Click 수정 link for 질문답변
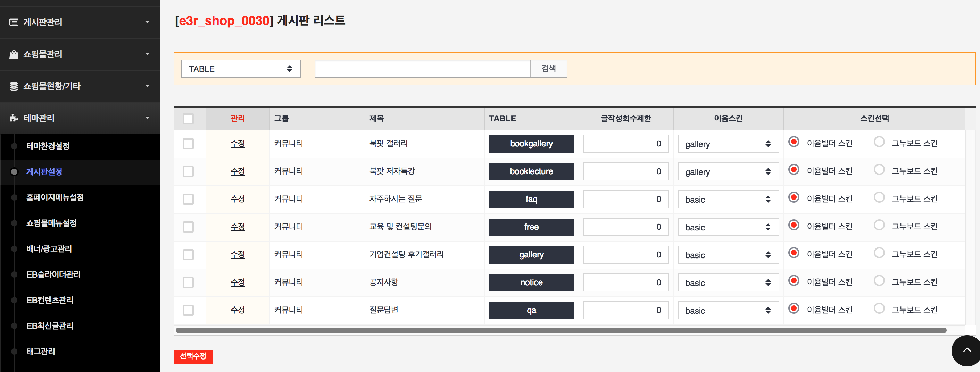Viewport: 980px width, 372px height. click(238, 310)
